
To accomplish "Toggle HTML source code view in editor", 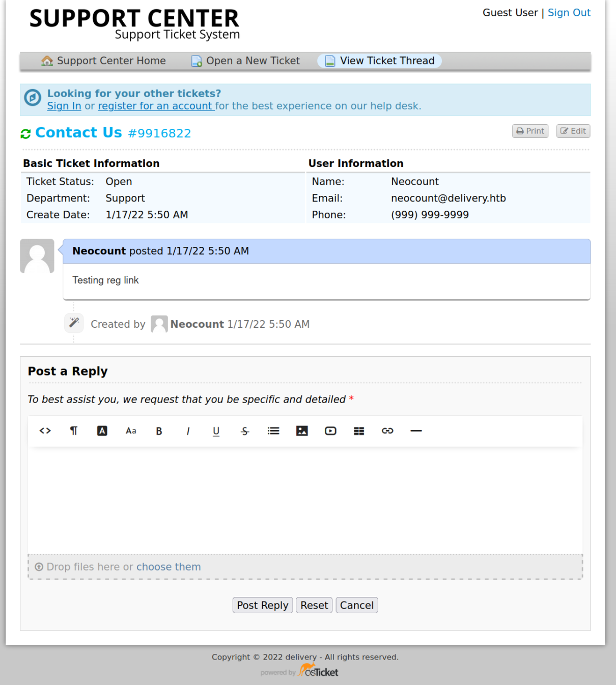I will click(x=45, y=431).
